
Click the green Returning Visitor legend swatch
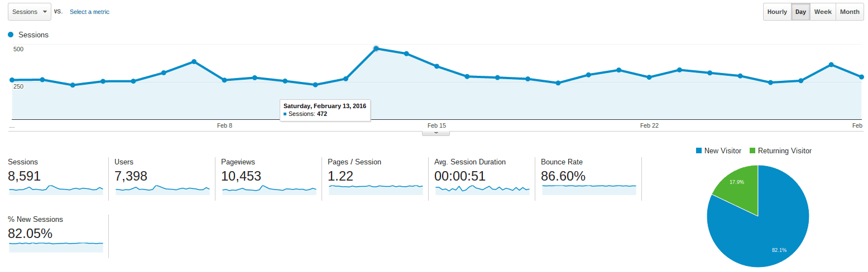[x=752, y=150]
